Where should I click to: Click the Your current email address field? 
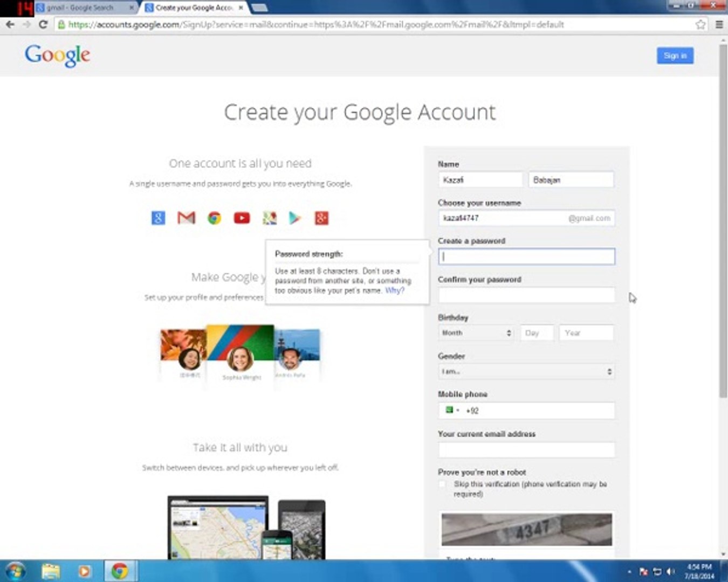526,450
